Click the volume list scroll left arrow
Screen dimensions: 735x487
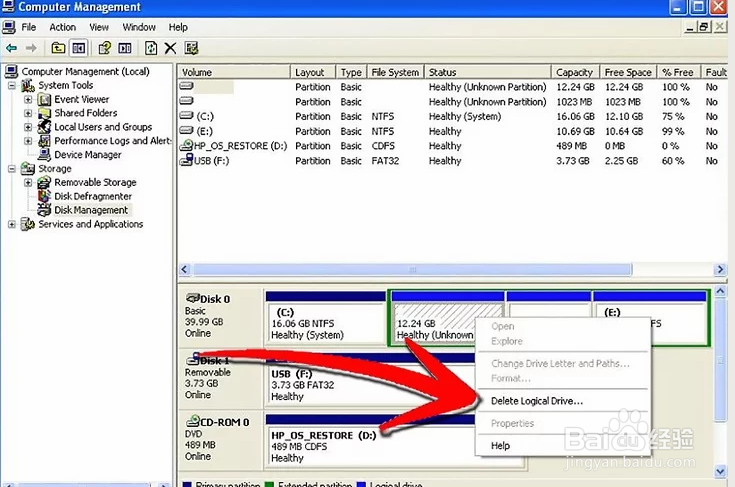184,270
